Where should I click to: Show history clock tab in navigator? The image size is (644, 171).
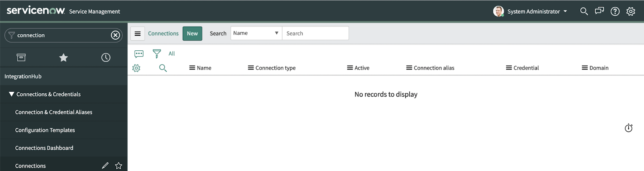pos(106,58)
